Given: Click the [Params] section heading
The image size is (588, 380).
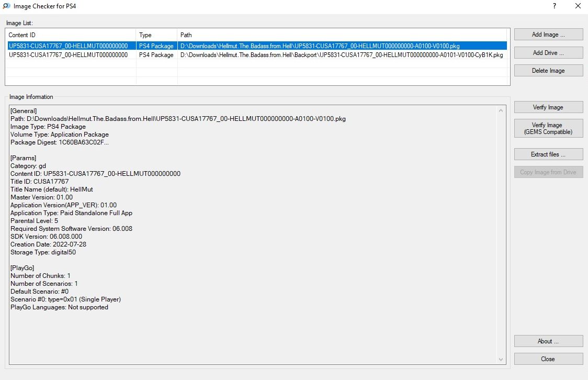Looking at the screenshot, I should [23, 158].
